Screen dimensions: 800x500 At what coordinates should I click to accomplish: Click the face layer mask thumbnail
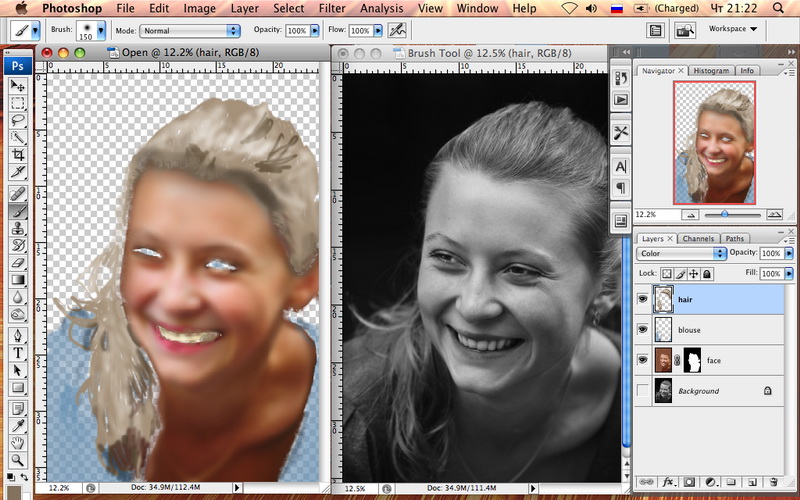click(x=691, y=360)
